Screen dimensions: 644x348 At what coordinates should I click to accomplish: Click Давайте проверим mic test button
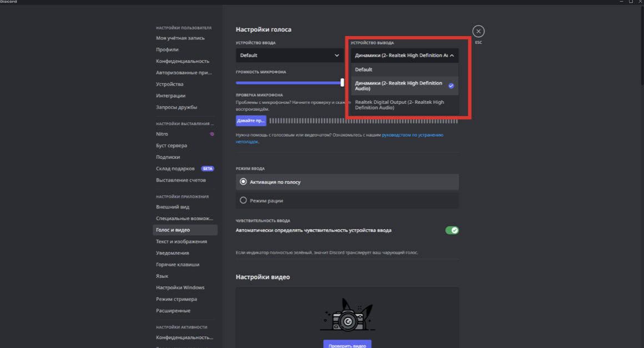[x=251, y=121]
